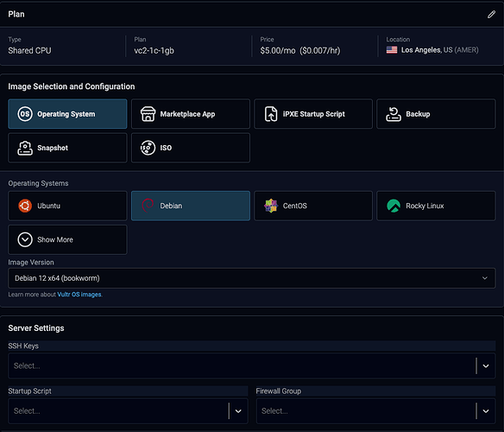Screen dimensions: 504x432
Task: Click the iPXE Startup Script file icon
Action: (271, 114)
